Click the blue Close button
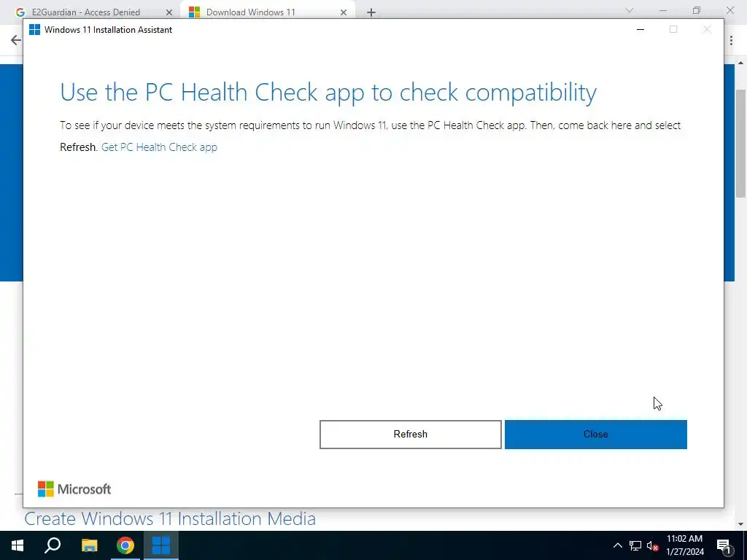Image resolution: width=747 pixels, height=560 pixels. [x=595, y=435]
